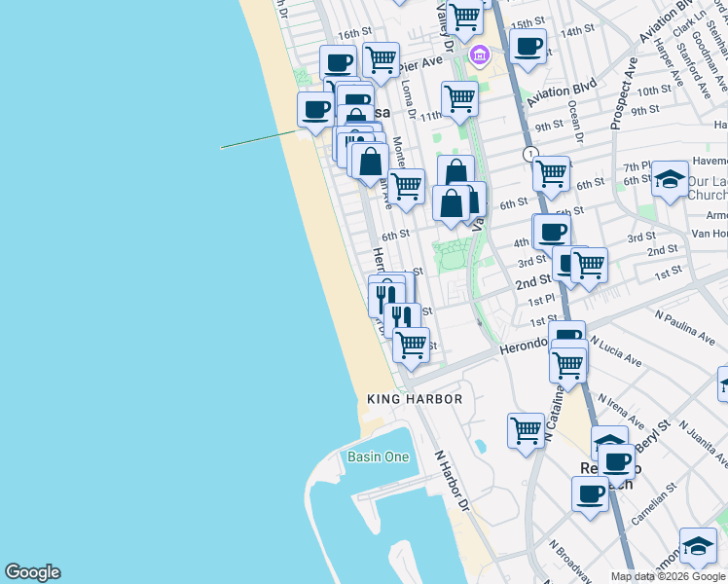Viewport: 728px width, 584px height.
Task: Select the cart marker at Herondo and N Lucia
Action: click(x=567, y=367)
